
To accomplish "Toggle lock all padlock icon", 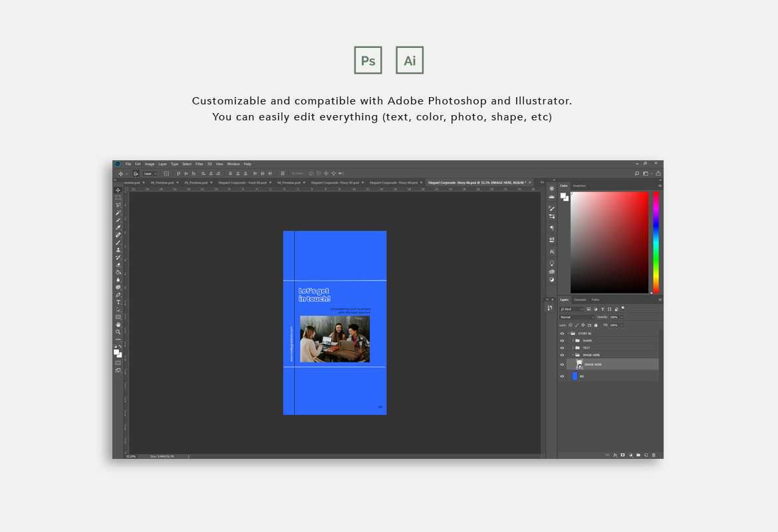I will [596, 325].
